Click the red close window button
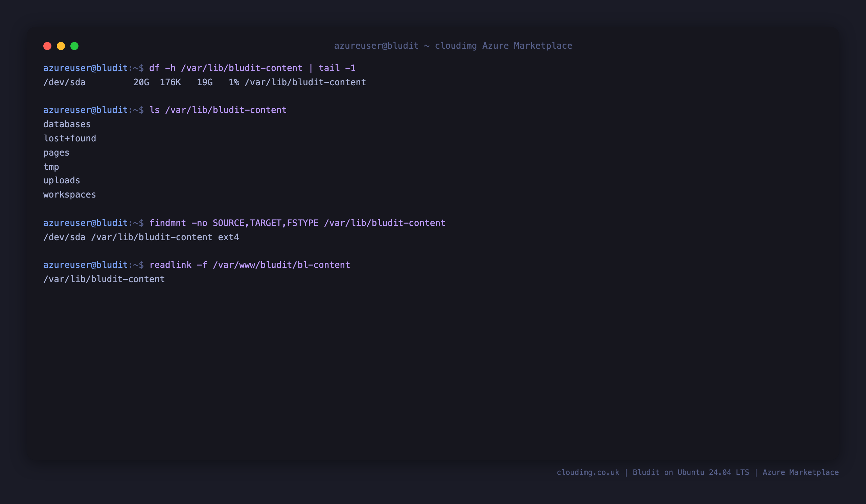 pyautogui.click(x=47, y=46)
